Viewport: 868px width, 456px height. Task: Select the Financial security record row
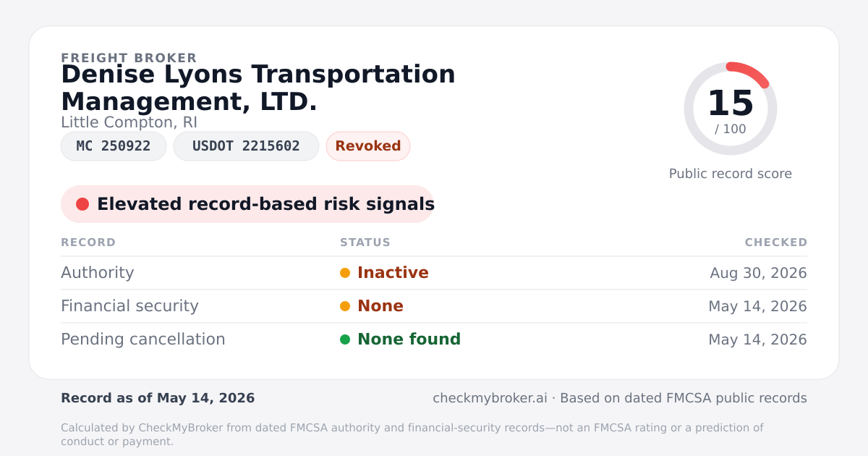click(x=434, y=306)
